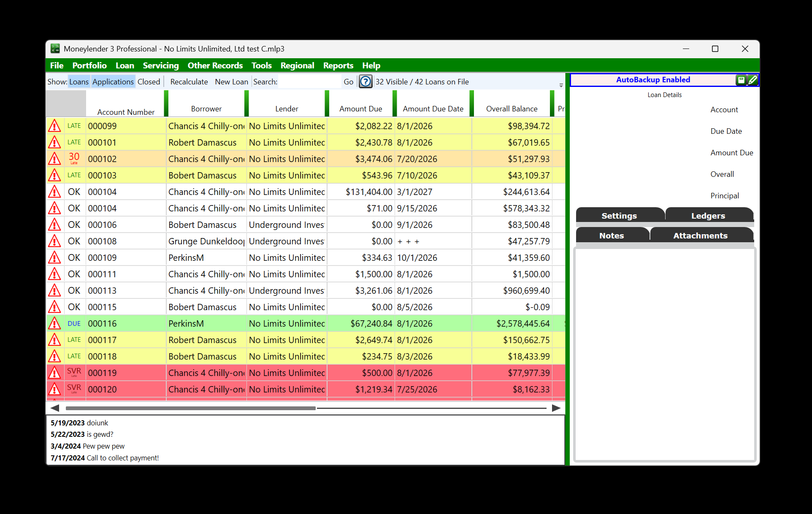Click warning triangle on loan 000106

tap(54, 225)
